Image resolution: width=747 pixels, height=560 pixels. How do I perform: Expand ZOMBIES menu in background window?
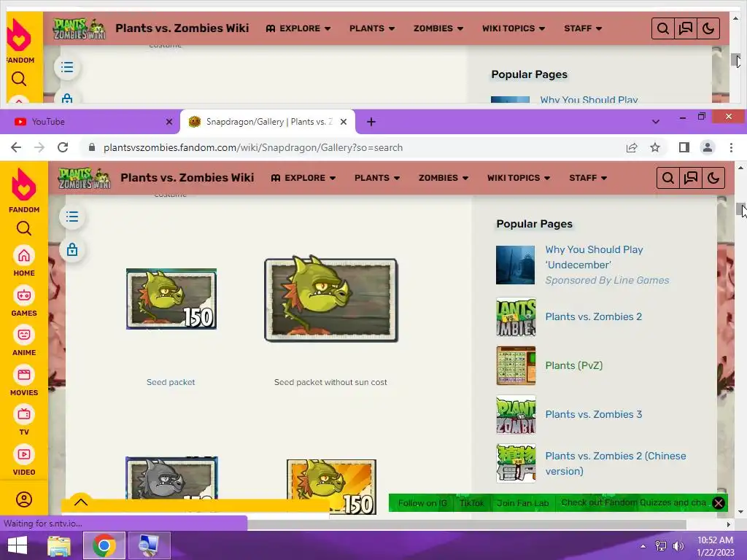tap(438, 28)
